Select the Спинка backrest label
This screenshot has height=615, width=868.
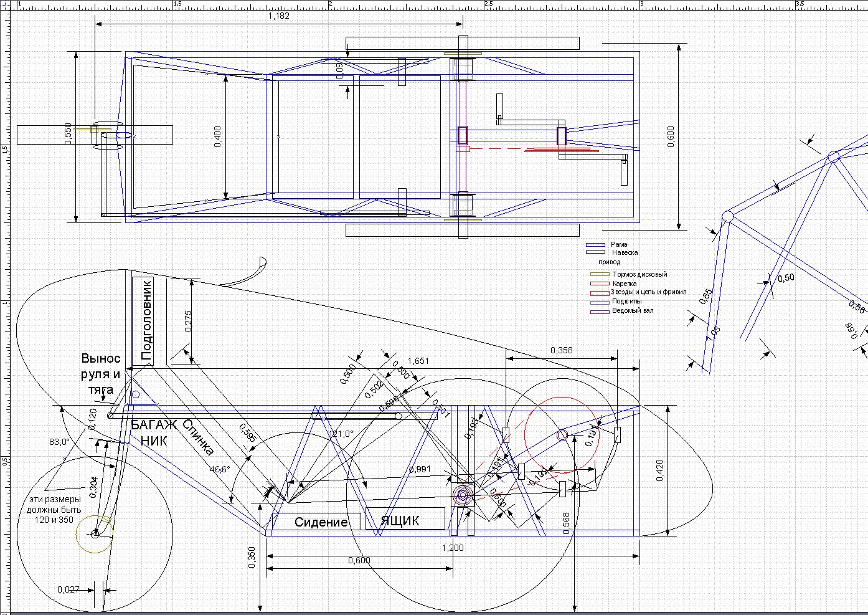point(199,439)
